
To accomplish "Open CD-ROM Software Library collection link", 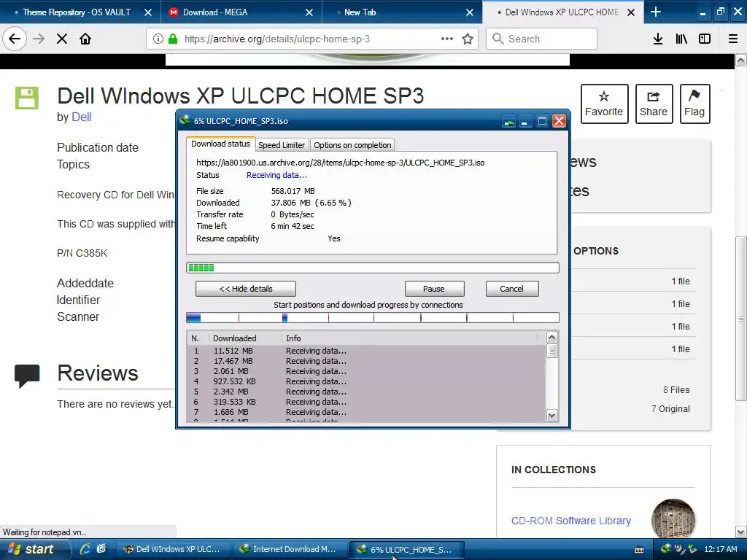I will [x=571, y=521].
